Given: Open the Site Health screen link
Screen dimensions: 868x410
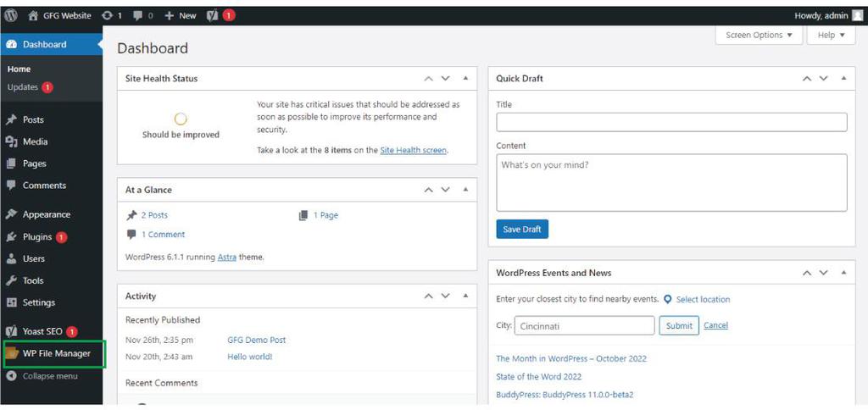Looking at the screenshot, I should point(413,150).
